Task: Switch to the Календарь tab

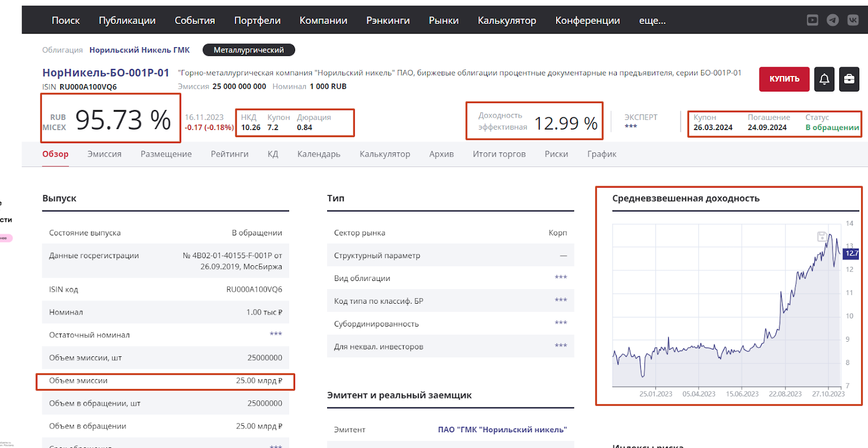Action: click(319, 154)
